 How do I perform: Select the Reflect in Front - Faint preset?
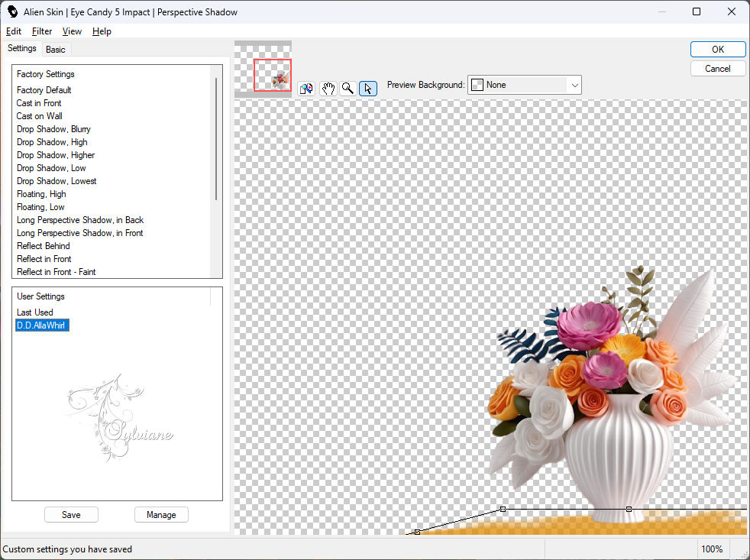pyautogui.click(x=56, y=271)
